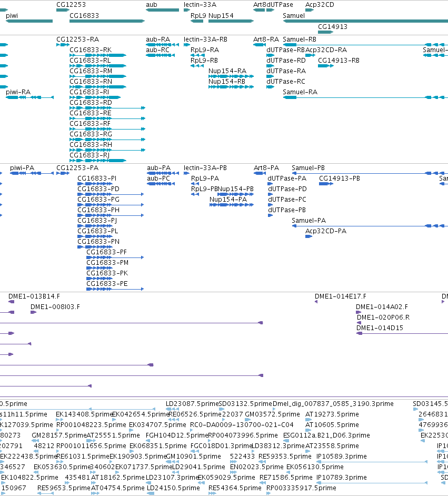The image size is (448, 496).
Task: Select protein dUTPase-PC
Action: pyautogui.click(x=287, y=199)
